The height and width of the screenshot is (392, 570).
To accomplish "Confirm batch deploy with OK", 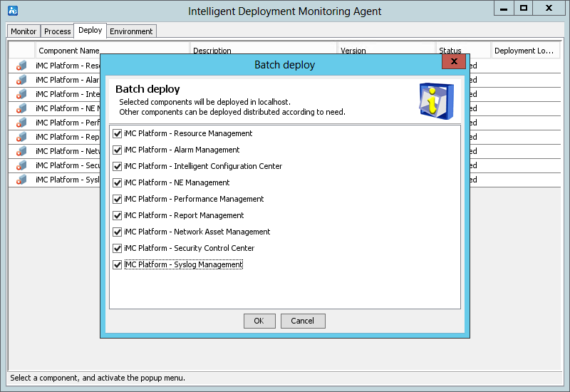I will 259,321.
